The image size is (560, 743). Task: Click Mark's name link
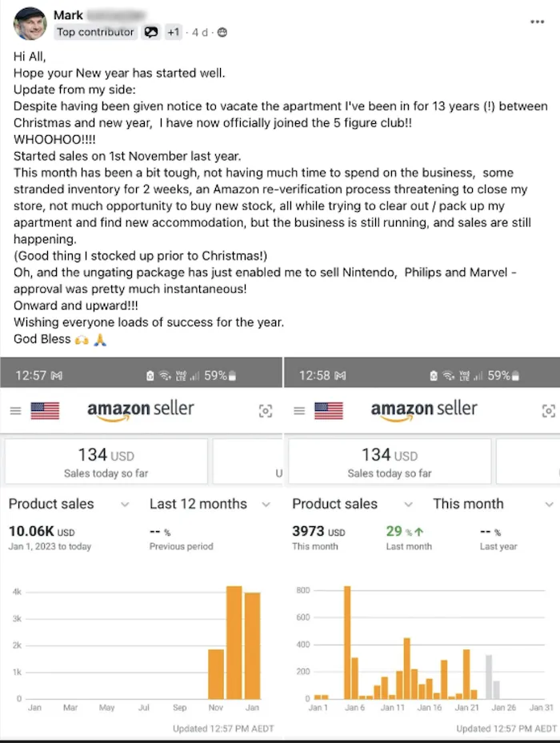(x=68, y=15)
